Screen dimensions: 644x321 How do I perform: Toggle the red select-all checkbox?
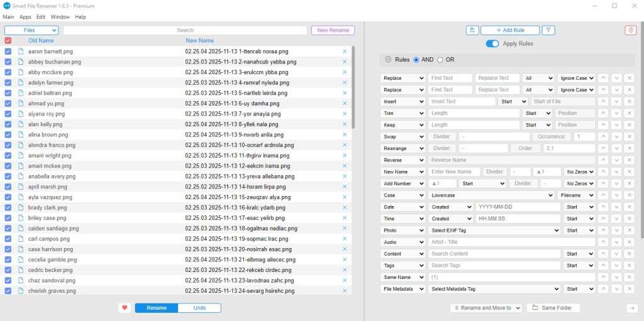pos(8,41)
